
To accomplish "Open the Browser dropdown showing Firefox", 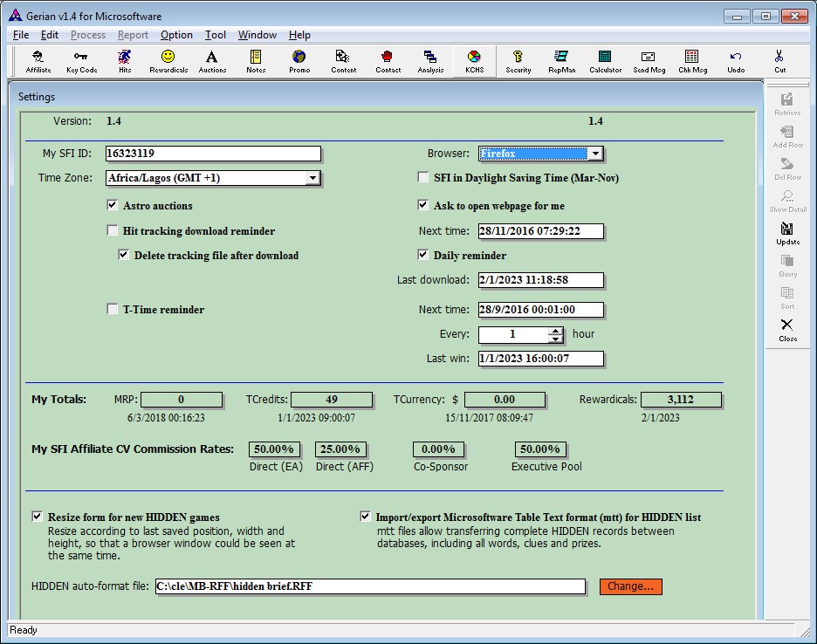I will [x=594, y=154].
